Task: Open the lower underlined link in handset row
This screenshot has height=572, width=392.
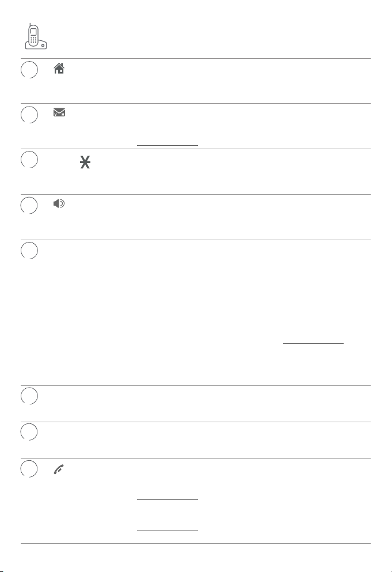Action: (168, 530)
